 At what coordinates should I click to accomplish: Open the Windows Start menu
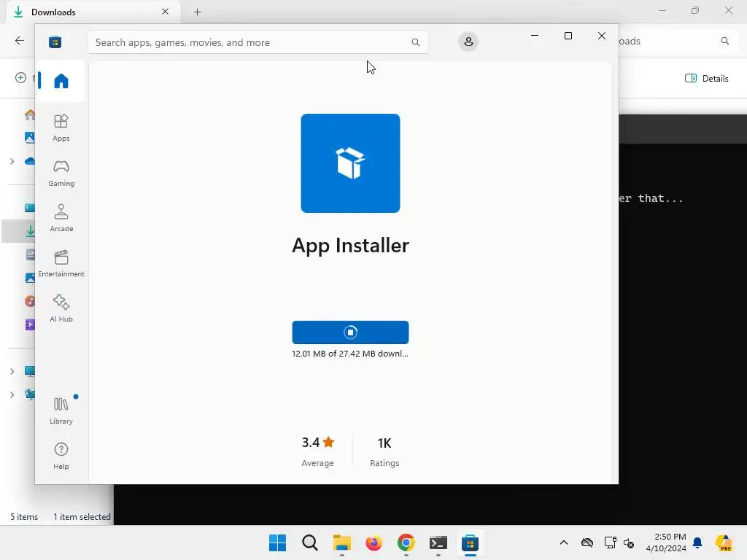click(277, 542)
